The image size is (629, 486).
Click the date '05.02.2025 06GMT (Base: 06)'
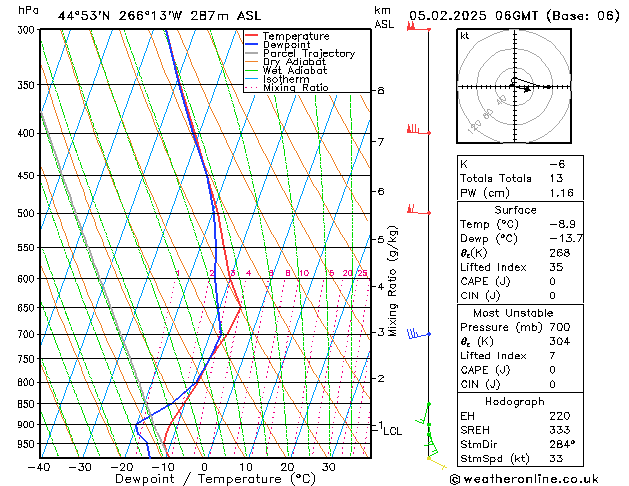[x=514, y=16]
